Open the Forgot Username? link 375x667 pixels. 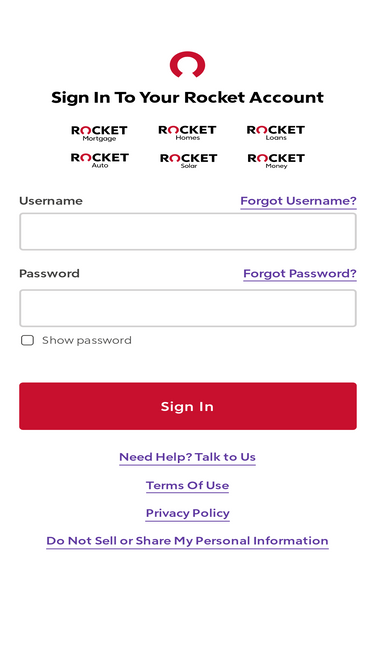coord(298,201)
